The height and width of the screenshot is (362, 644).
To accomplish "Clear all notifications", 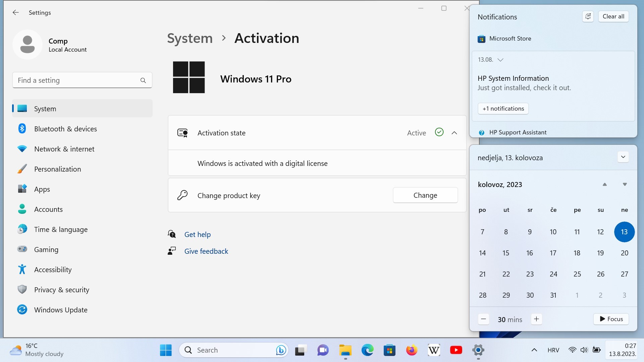I will click(613, 16).
